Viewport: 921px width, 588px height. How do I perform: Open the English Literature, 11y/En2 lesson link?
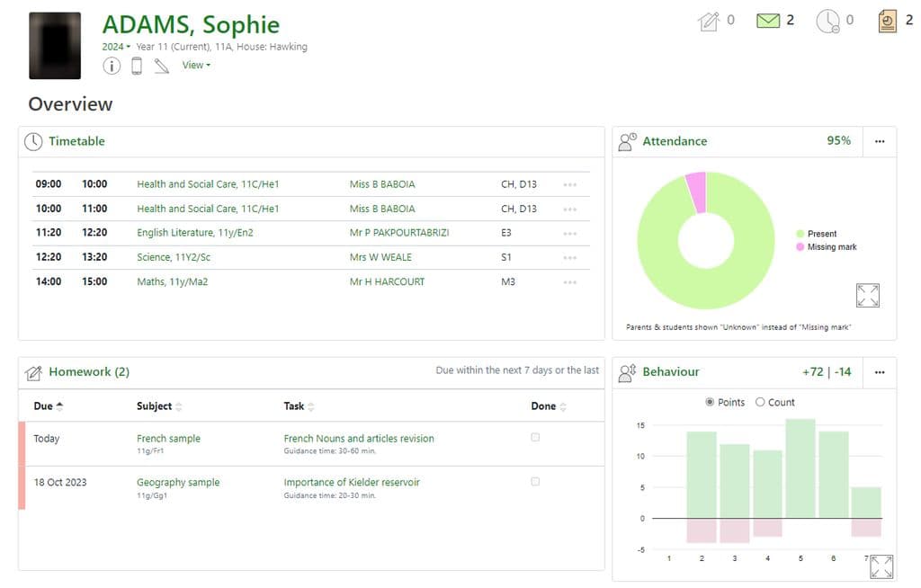(x=194, y=233)
